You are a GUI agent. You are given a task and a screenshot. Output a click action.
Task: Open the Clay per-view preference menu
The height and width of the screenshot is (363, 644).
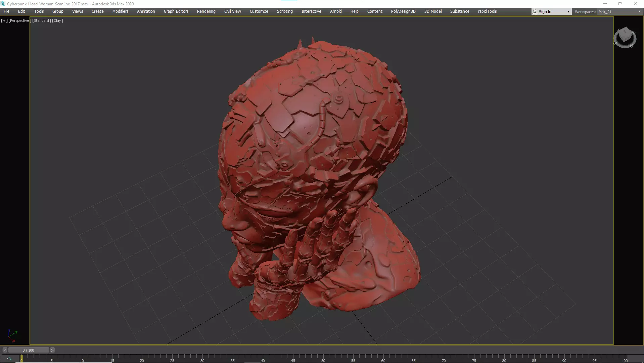pos(57,21)
